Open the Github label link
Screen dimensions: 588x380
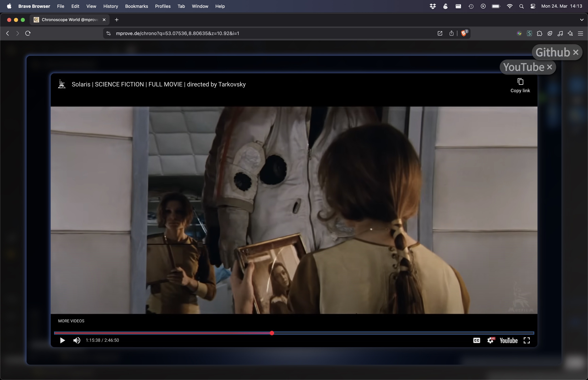tap(553, 52)
